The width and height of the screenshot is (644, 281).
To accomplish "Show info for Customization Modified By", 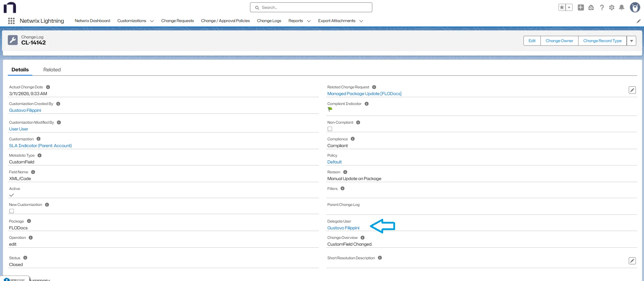I will (59, 122).
